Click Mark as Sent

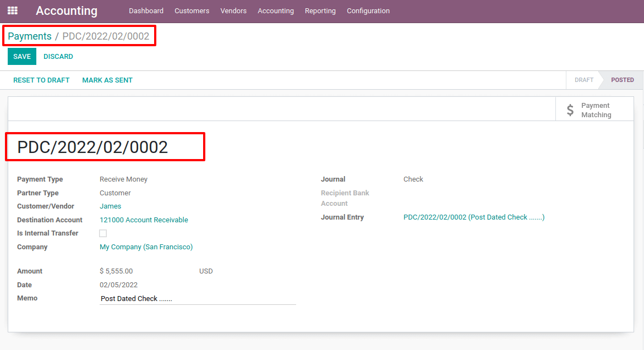tap(107, 80)
